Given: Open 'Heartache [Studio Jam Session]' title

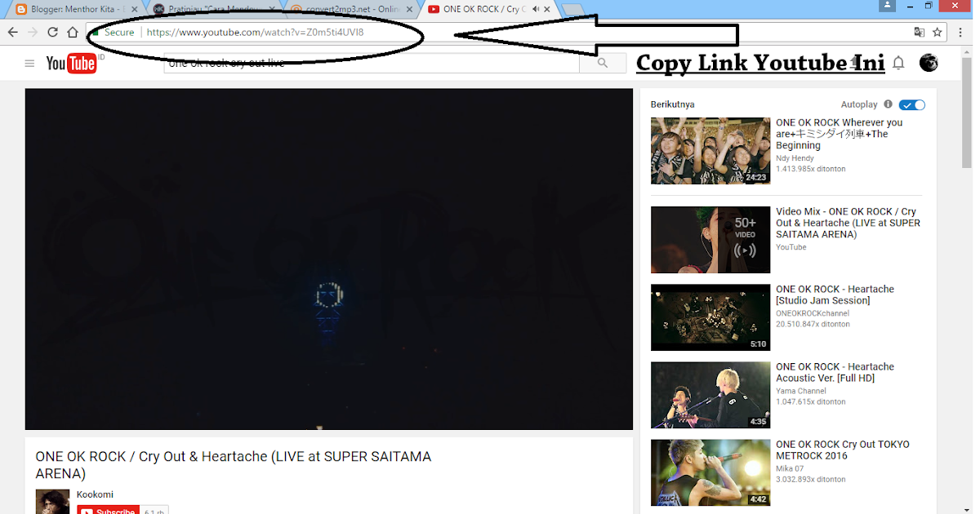Looking at the screenshot, I should tap(835, 295).
